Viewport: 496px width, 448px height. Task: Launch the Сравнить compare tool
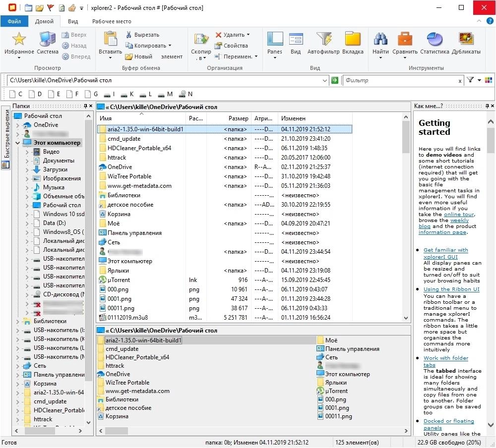click(x=405, y=39)
